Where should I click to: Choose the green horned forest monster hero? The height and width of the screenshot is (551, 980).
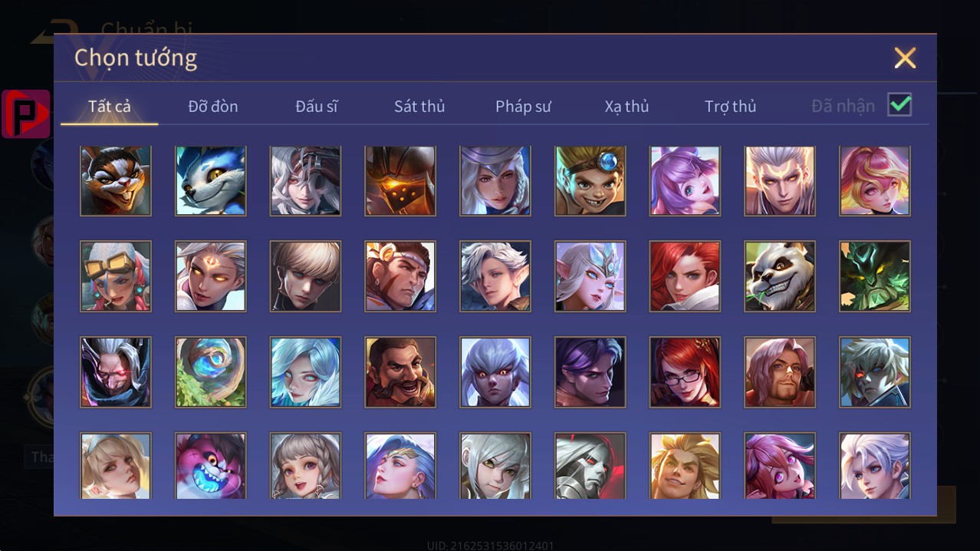pos(875,276)
